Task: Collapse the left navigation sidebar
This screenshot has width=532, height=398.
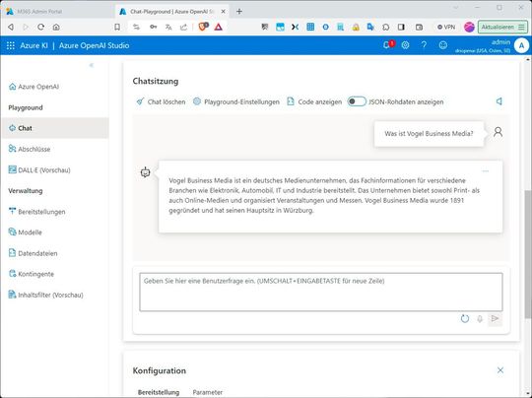Action: click(92, 65)
